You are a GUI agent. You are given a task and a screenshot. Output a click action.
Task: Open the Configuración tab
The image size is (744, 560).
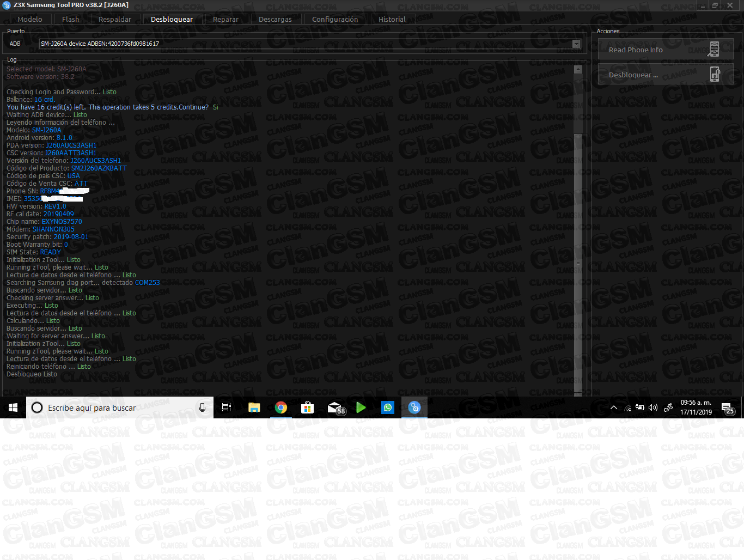335,19
